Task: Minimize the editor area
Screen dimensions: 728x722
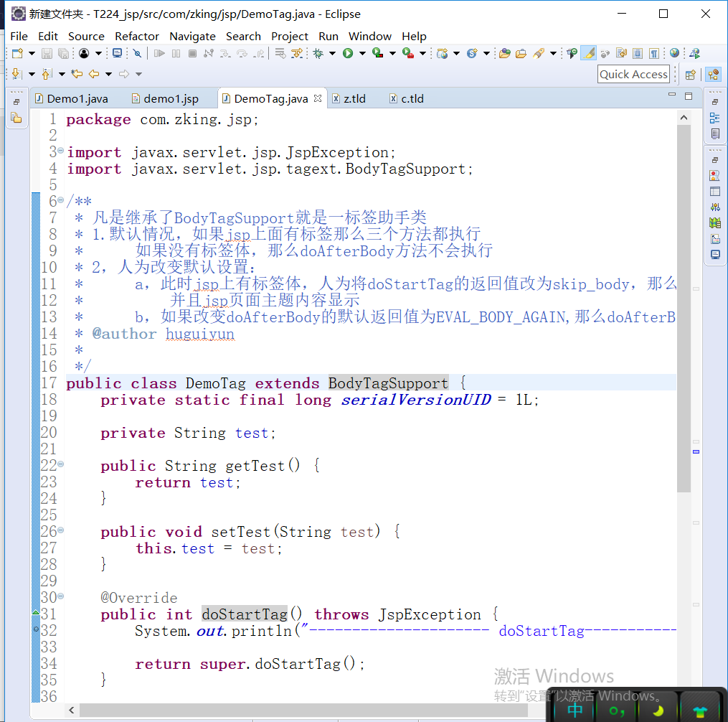Action: [x=672, y=94]
